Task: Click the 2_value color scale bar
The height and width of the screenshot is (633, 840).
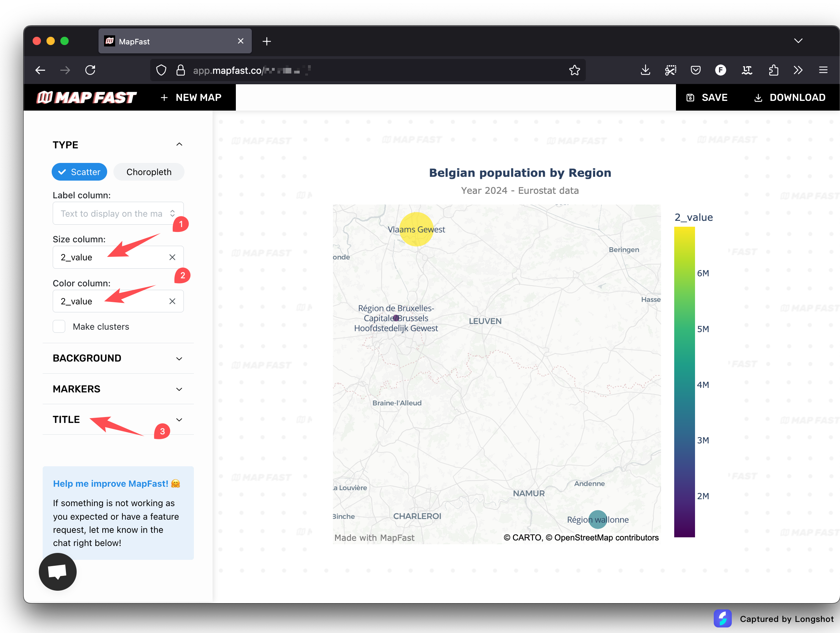Action: pyautogui.click(x=684, y=381)
